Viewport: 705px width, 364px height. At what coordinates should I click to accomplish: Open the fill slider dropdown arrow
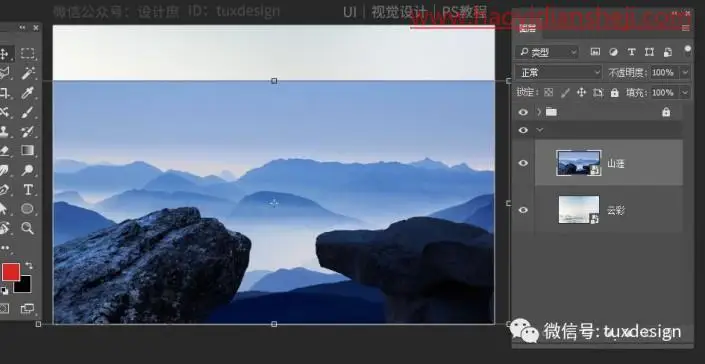tap(685, 93)
